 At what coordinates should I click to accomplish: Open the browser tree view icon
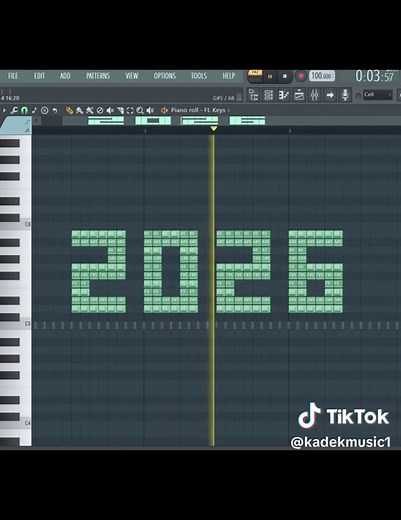pos(254,95)
